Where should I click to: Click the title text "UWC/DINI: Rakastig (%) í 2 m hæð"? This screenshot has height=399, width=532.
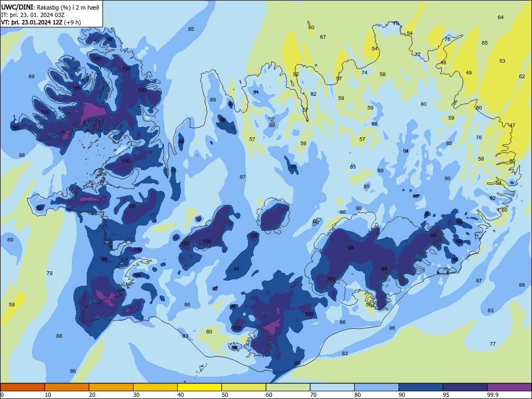(x=50, y=7)
